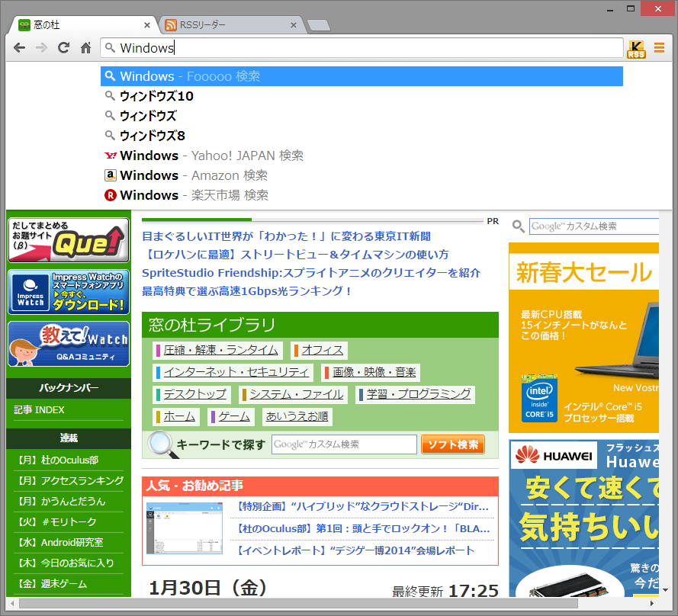Open the デスクトップ category
The width and height of the screenshot is (678, 616).
pyautogui.click(x=192, y=394)
